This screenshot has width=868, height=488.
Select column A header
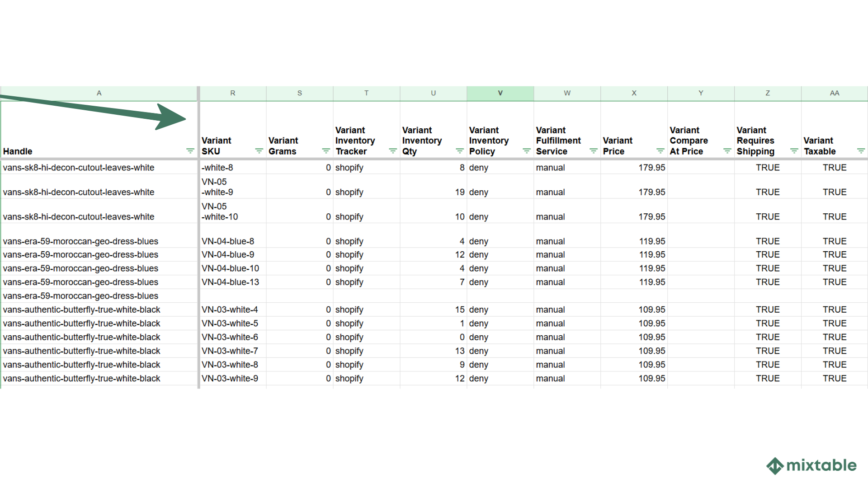(x=99, y=93)
